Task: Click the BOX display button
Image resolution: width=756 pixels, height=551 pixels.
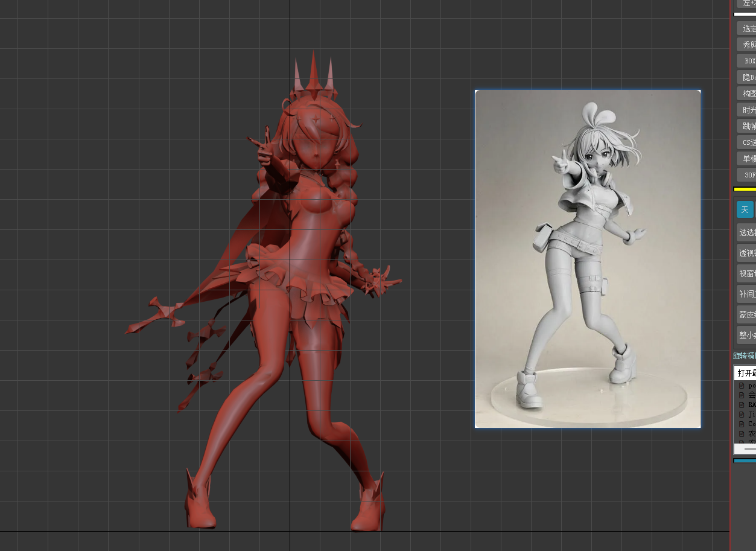Action: [x=747, y=61]
